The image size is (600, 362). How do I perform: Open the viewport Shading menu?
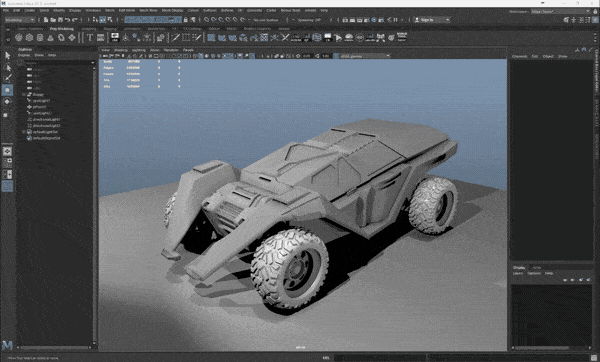coord(121,50)
